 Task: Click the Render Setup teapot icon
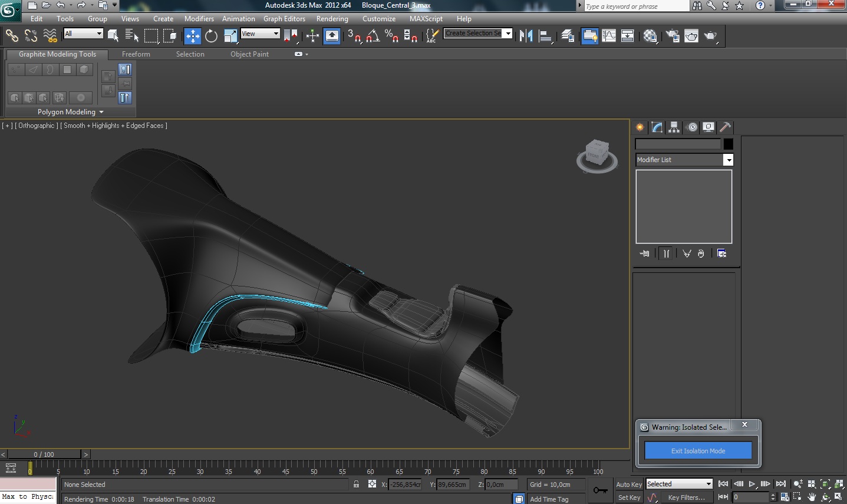[673, 36]
